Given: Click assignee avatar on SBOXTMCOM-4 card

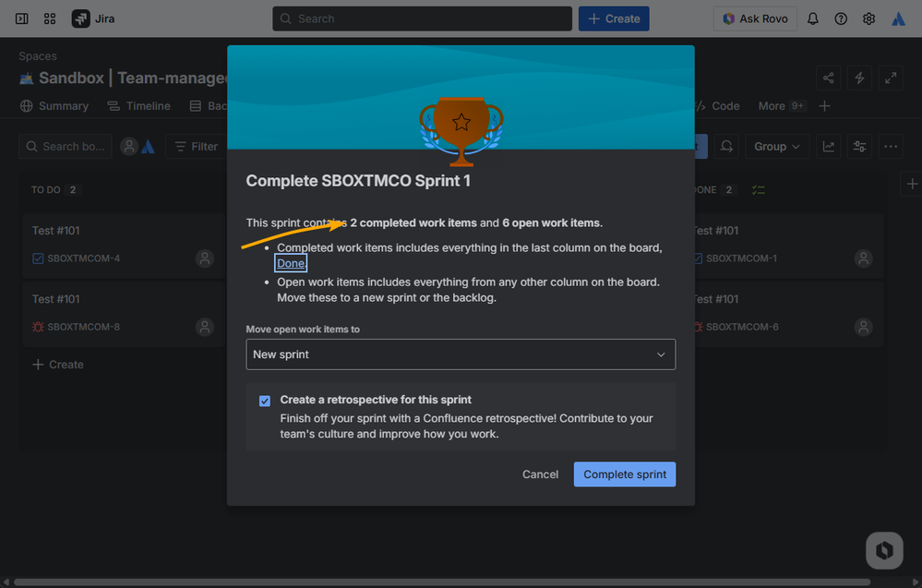Looking at the screenshot, I should point(205,258).
